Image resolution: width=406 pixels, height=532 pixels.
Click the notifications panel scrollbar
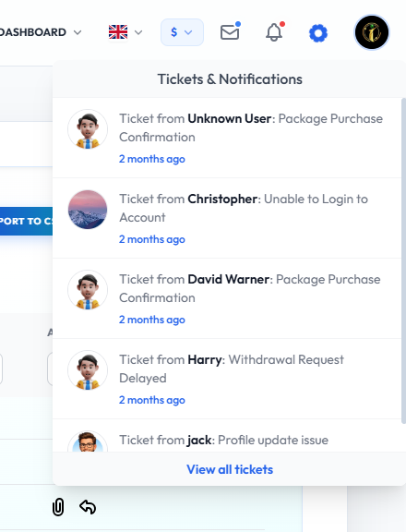pos(403,260)
